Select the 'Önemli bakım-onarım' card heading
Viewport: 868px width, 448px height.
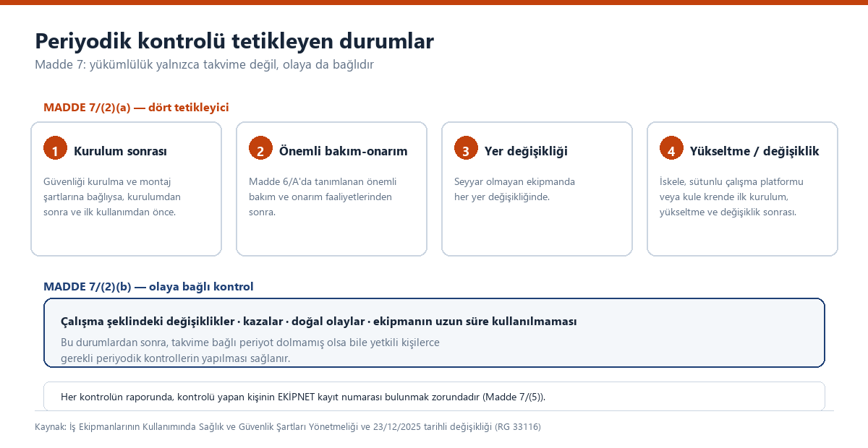343,151
